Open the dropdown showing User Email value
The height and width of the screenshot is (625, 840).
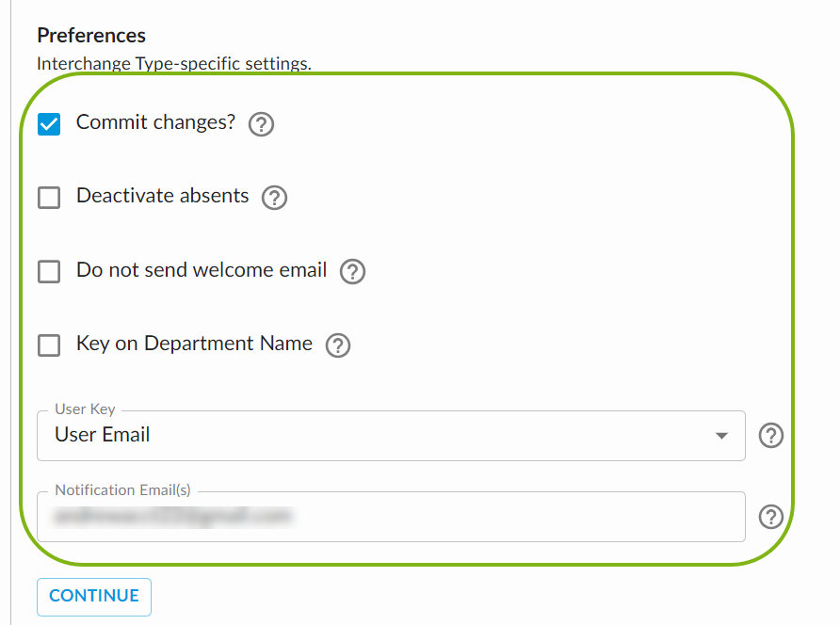point(377,436)
